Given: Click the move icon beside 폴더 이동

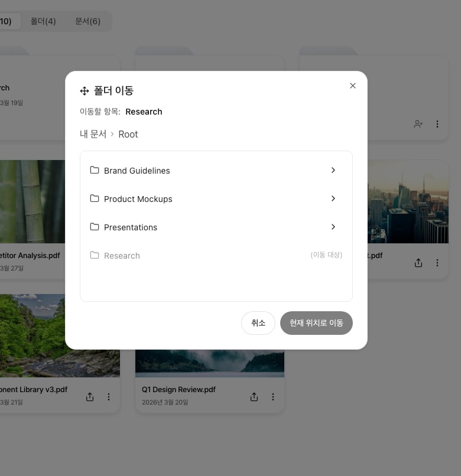Looking at the screenshot, I should pos(85,91).
